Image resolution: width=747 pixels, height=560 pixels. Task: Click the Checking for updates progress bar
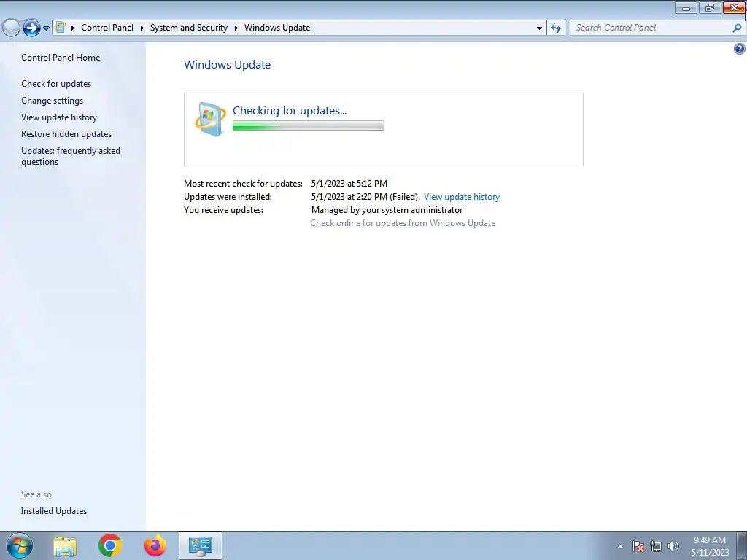(309, 125)
